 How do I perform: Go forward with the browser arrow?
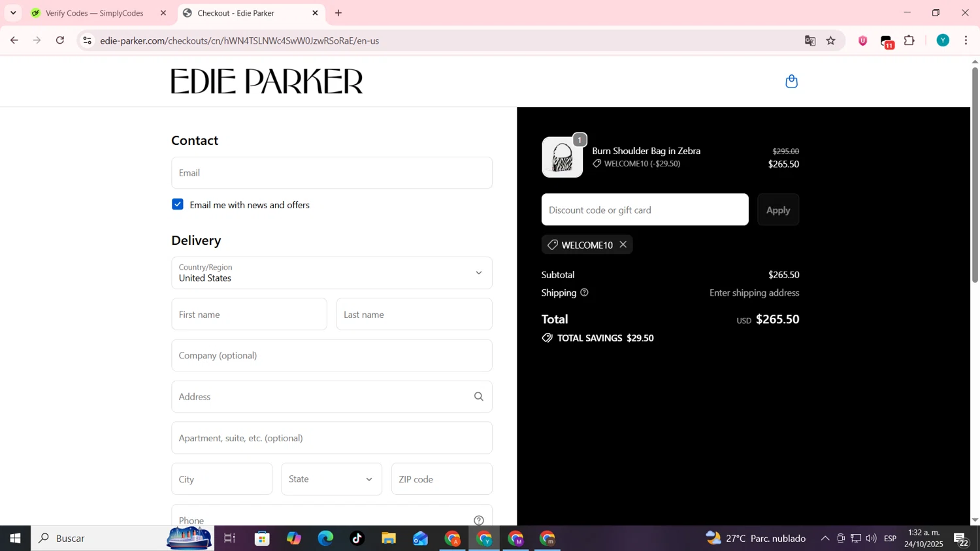pos(37,40)
